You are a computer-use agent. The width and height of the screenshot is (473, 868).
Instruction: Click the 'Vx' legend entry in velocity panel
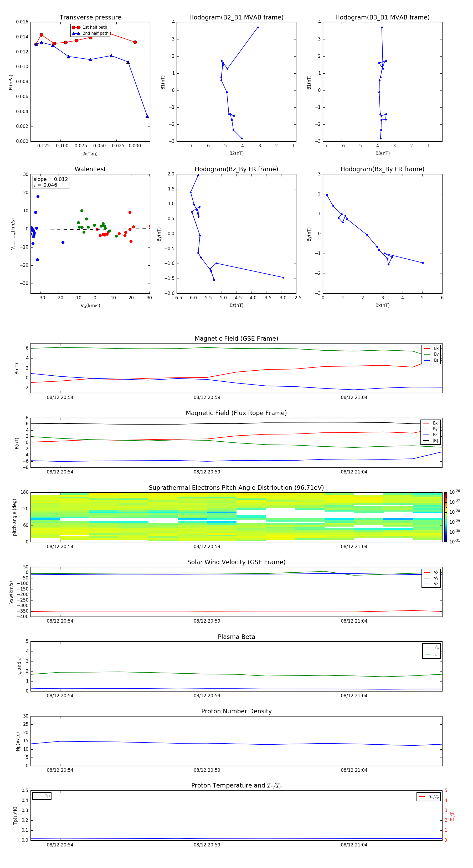(x=431, y=573)
